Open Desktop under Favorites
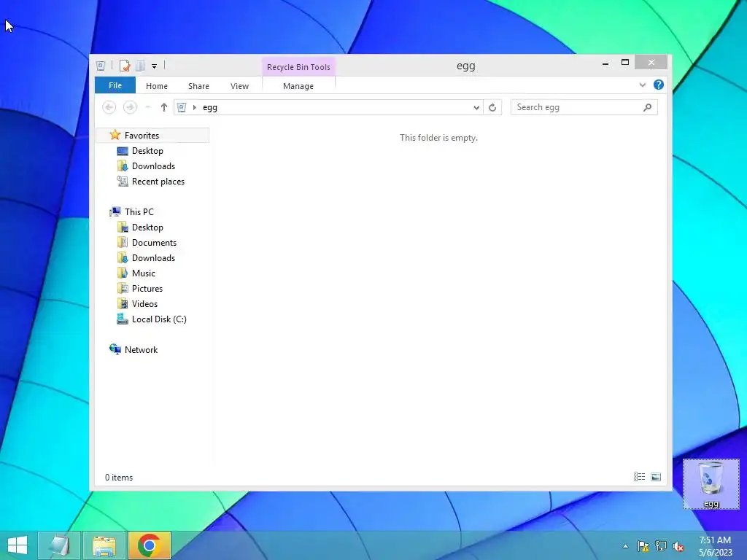This screenshot has height=560, width=747. click(147, 151)
